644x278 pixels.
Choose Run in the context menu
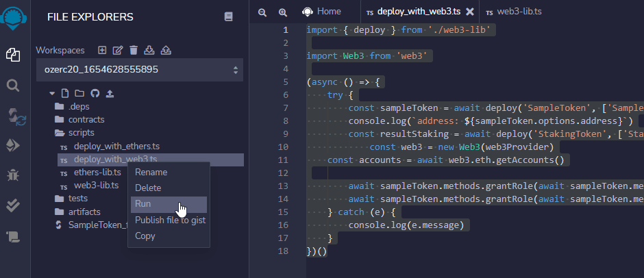pyautogui.click(x=169, y=204)
